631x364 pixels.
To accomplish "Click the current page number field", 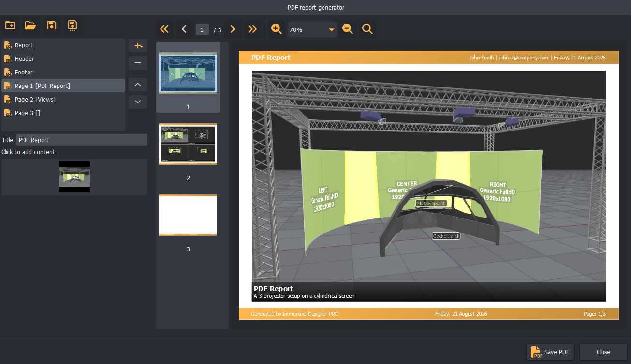I will pyautogui.click(x=203, y=29).
